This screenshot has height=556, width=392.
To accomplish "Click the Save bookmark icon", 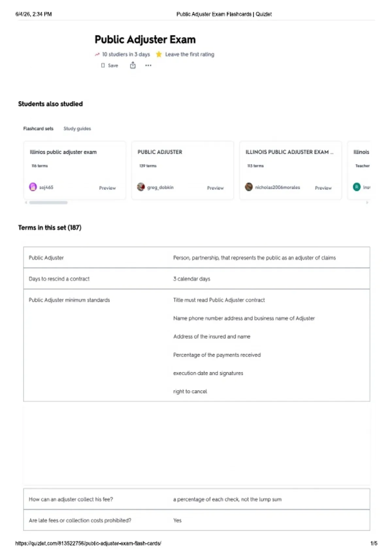I will coord(103,65).
